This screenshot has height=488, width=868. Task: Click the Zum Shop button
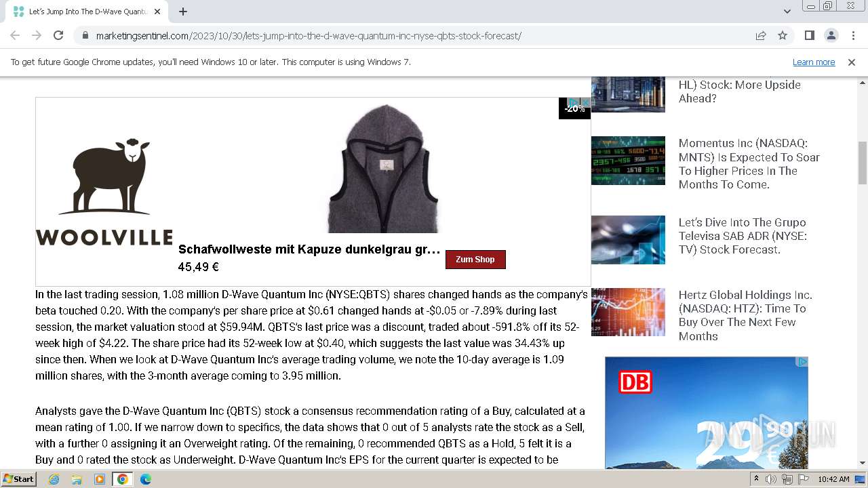click(475, 260)
